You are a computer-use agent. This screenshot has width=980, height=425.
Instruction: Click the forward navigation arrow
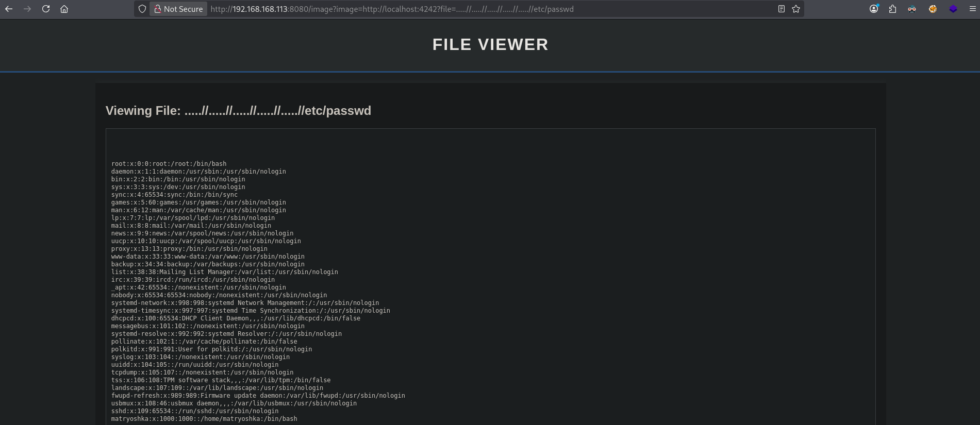[27, 9]
